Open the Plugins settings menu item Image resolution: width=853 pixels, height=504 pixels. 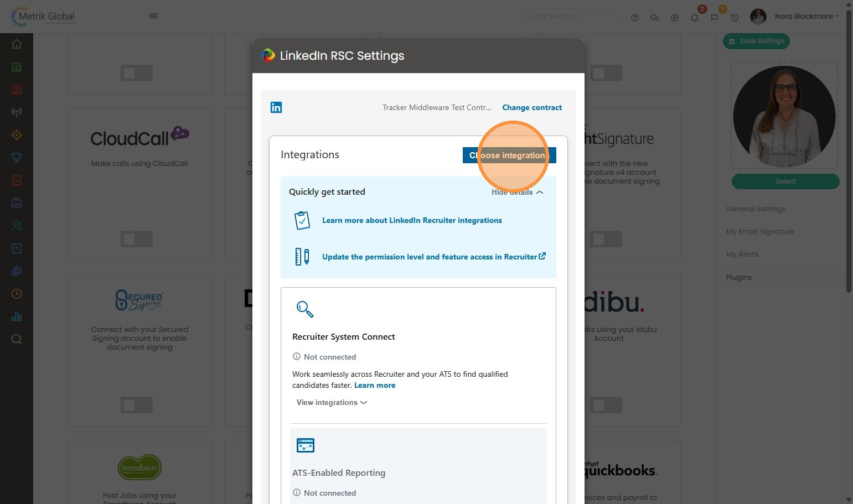tap(738, 278)
